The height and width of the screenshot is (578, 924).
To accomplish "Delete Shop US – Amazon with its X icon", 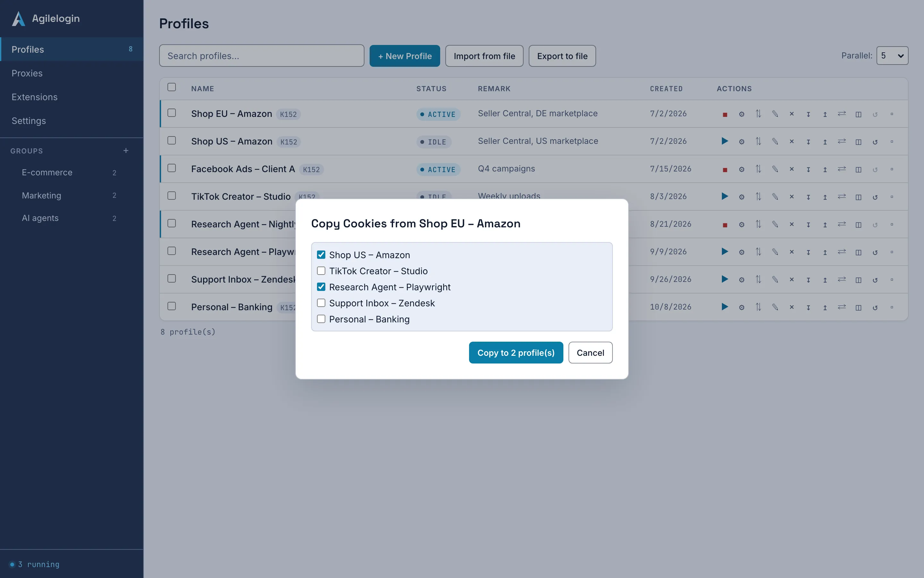I will (x=791, y=141).
